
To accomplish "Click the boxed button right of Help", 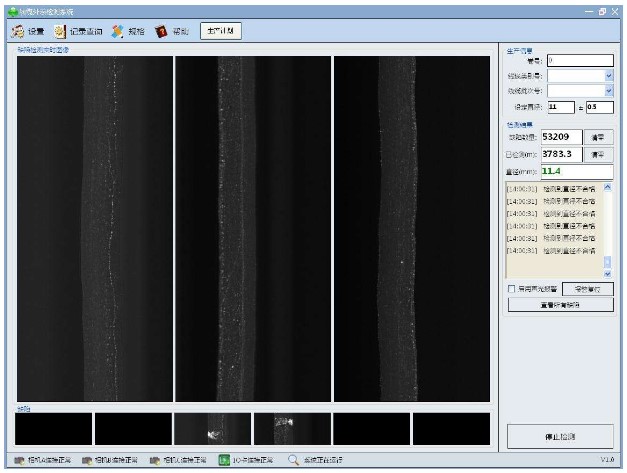I will [x=220, y=31].
